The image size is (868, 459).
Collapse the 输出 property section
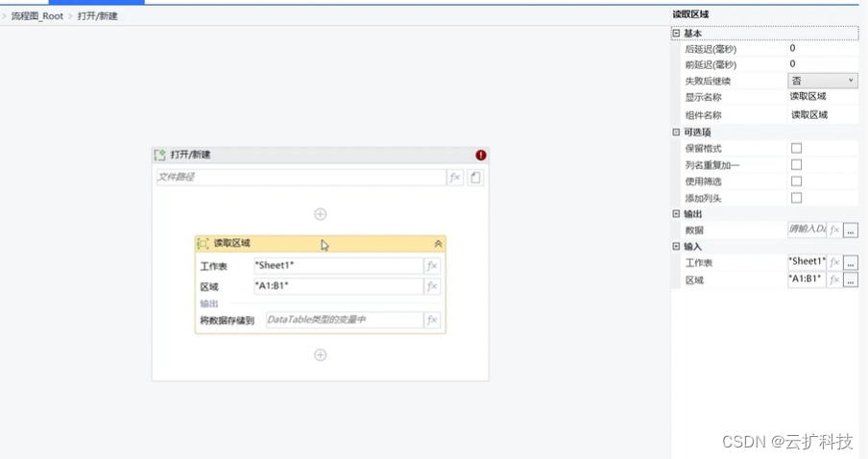[x=676, y=214]
